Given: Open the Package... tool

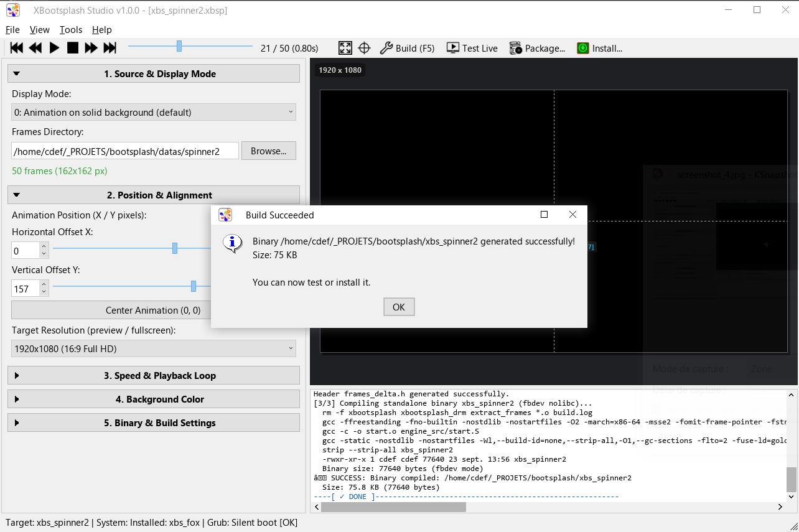Looking at the screenshot, I should pyautogui.click(x=537, y=48).
